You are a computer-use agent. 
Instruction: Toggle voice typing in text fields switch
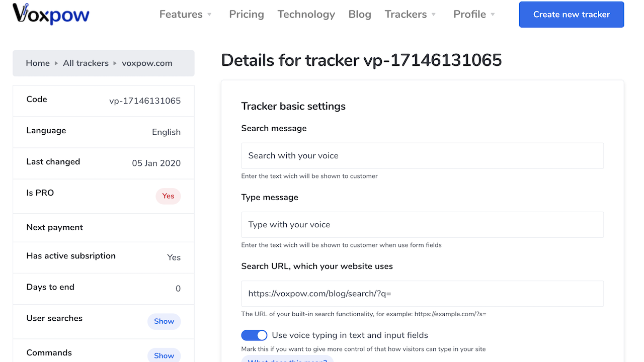(x=254, y=335)
